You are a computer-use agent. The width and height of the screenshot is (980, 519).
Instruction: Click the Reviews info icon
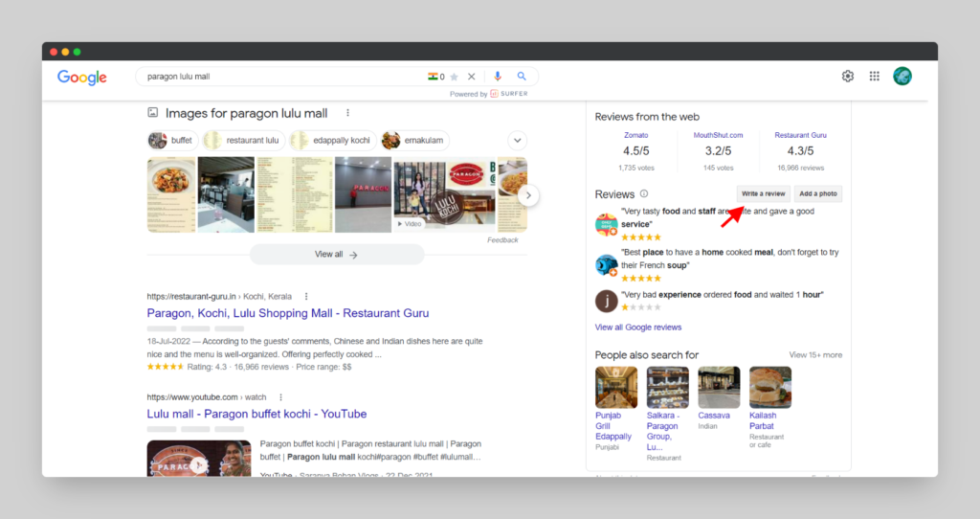coord(644,193)
